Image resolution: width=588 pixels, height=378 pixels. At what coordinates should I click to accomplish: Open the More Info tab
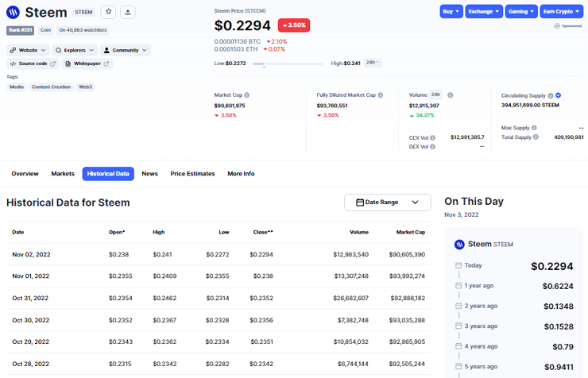tap(241, 174)
